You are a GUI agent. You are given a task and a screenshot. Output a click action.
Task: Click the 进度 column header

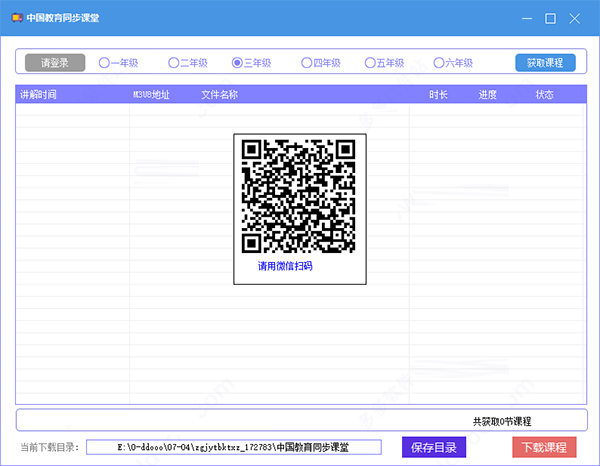click(488, 95)
